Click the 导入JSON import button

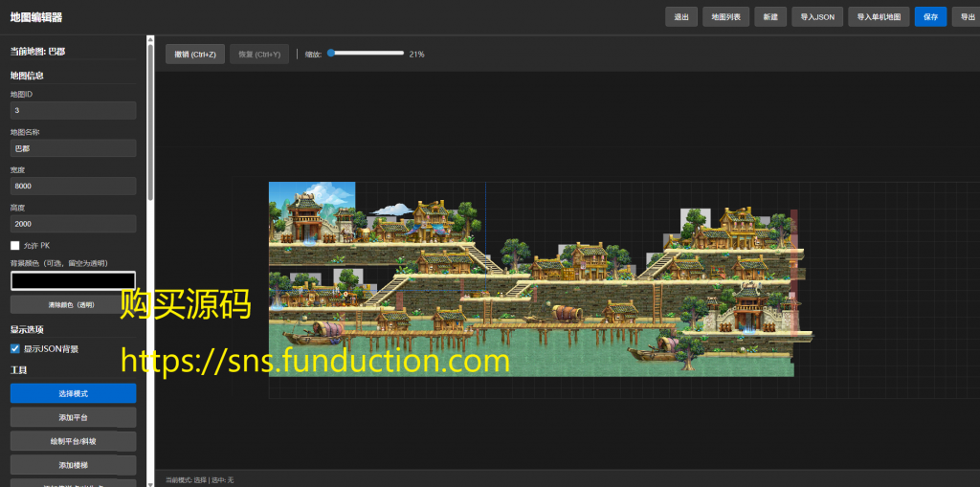[816, 17]
